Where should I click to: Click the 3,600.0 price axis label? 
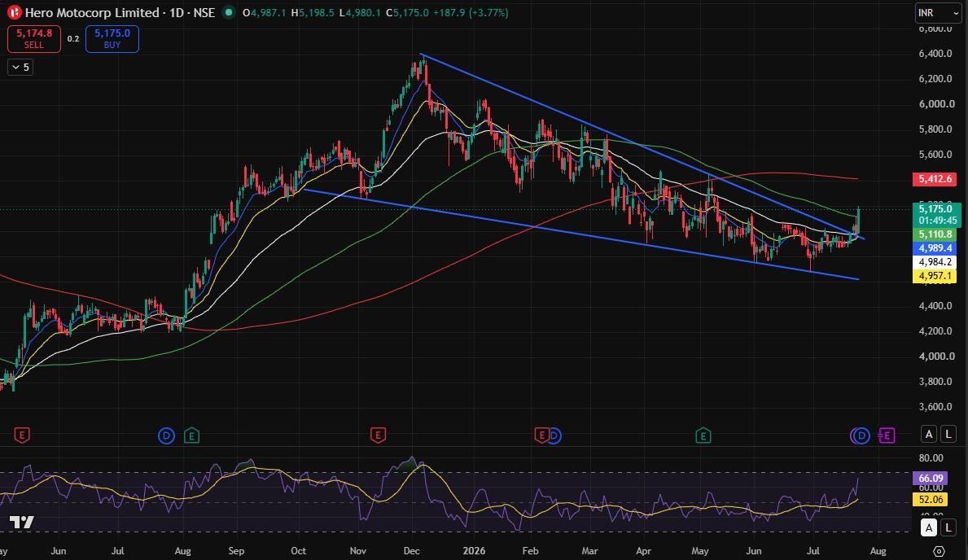[936, 407]
